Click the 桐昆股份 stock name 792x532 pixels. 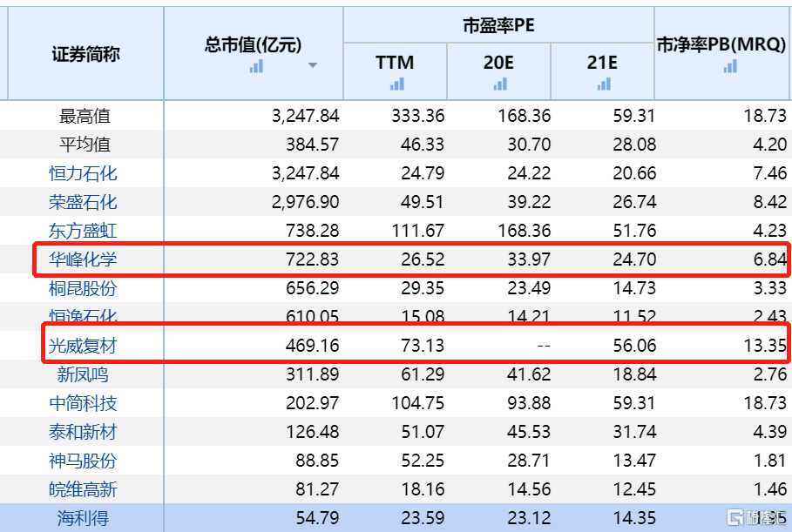83,288
